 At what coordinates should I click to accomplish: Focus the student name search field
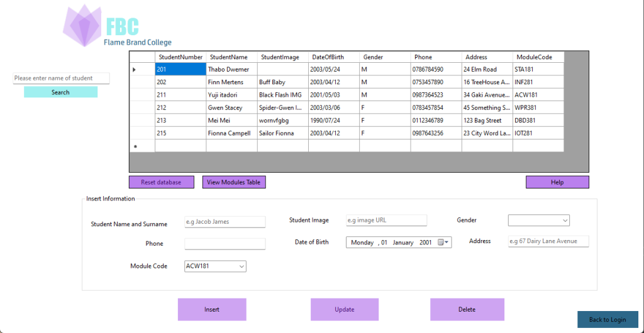pos(61,79)
